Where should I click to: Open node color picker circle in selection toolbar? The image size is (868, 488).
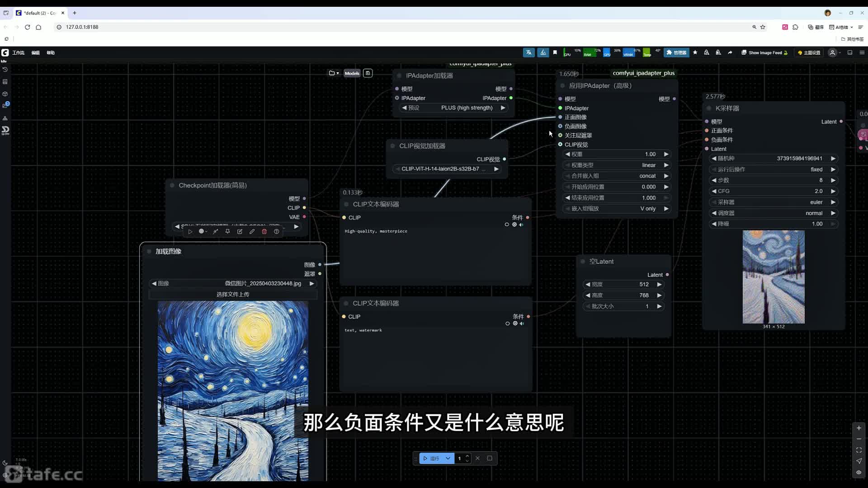click(203, 231)
